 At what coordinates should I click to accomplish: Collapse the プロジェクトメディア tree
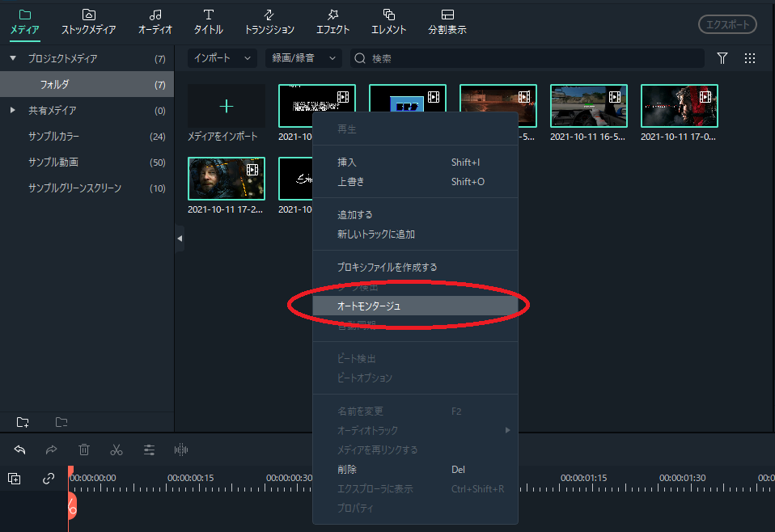coord(13,58)
